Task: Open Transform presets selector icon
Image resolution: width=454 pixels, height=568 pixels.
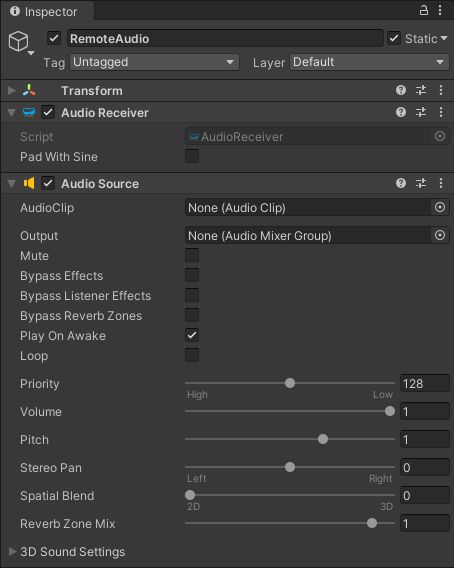Action: pos(421,90)
